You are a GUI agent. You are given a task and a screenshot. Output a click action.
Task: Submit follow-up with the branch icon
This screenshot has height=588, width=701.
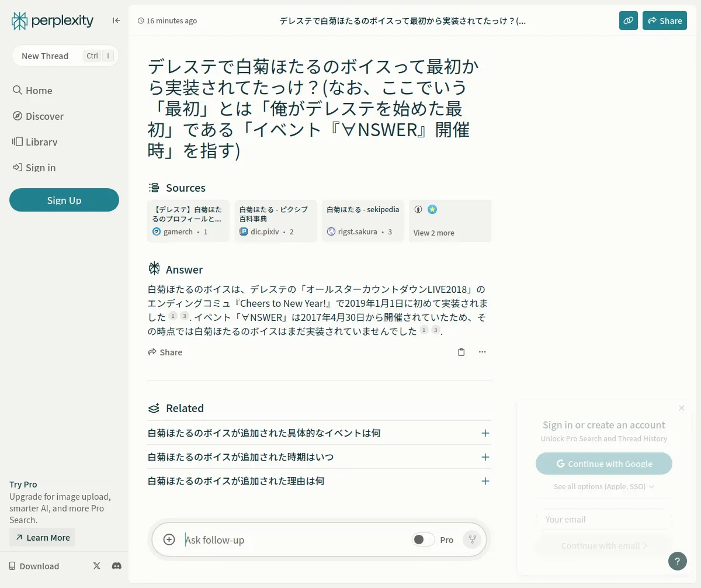tap(472, 539)
